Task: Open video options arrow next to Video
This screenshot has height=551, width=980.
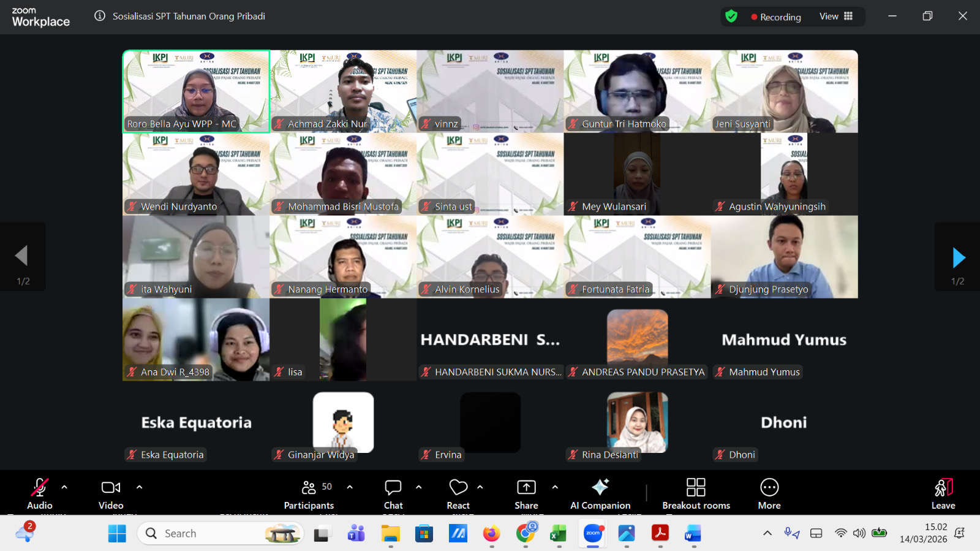Action: pos(139,487)
